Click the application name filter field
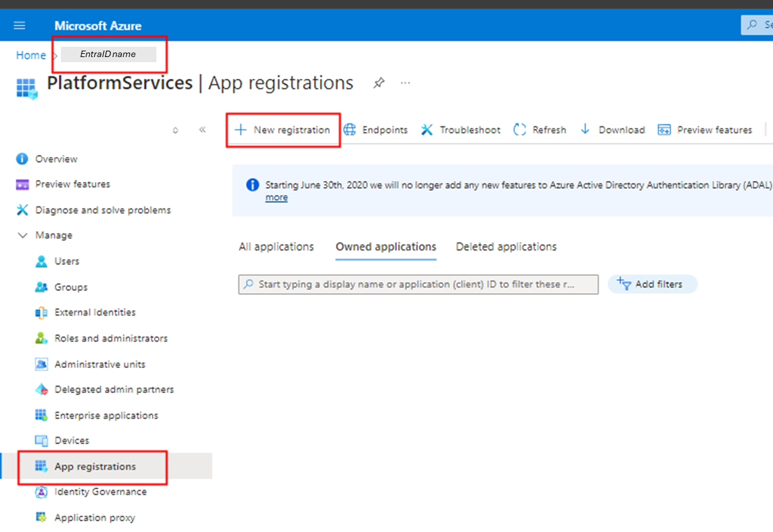Screen dimensions: 773x532 418,284
